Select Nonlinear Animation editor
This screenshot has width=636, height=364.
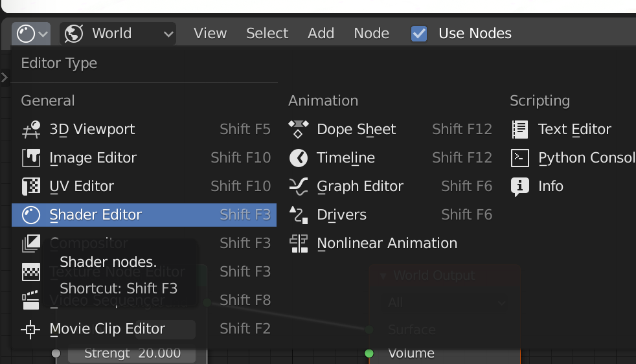[x=390, y=244]
